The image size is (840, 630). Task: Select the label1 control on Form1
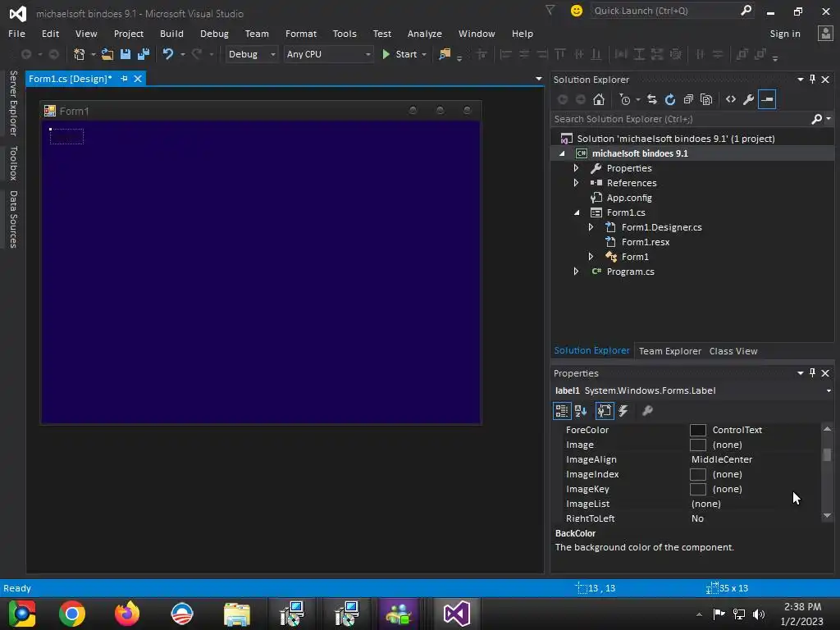coord(66,137)
